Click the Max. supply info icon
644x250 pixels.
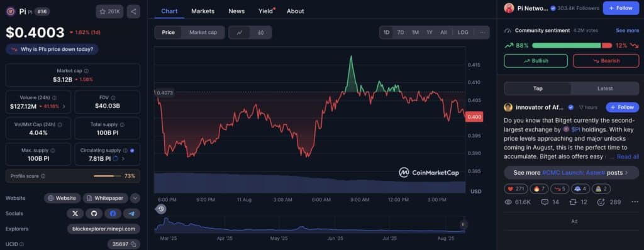point(53,151)
